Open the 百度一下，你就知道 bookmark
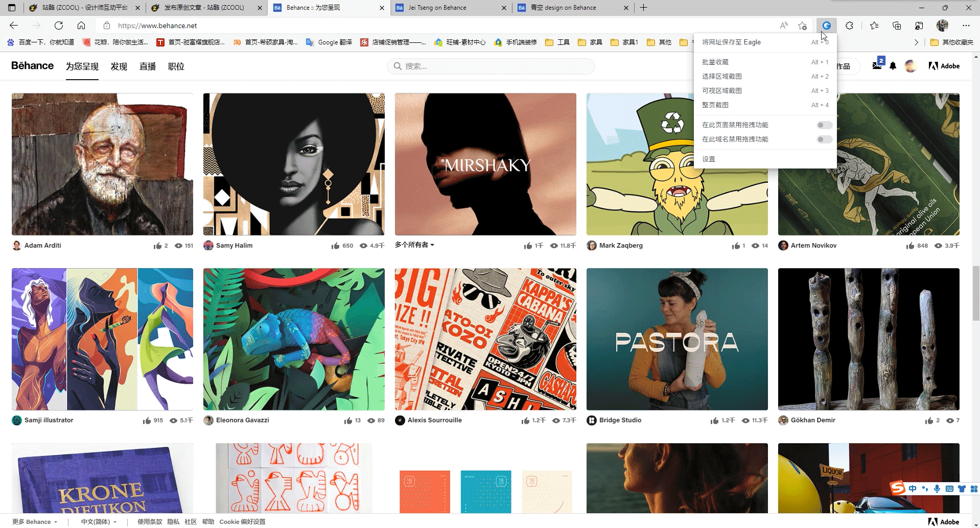 40,42
